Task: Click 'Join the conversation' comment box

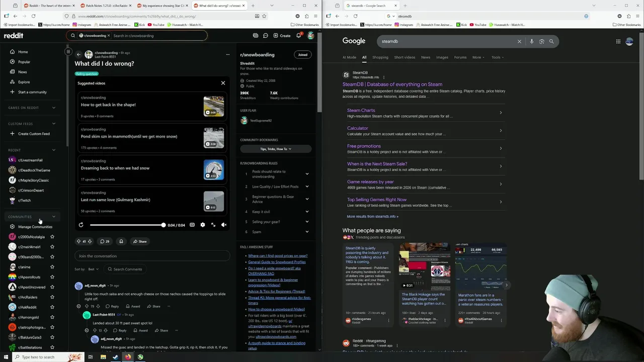Action: click(152, 256)
